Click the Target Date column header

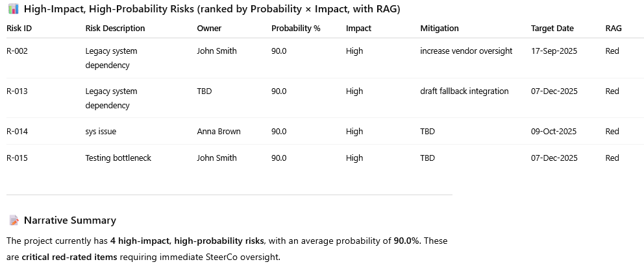(x=552, y=29)
